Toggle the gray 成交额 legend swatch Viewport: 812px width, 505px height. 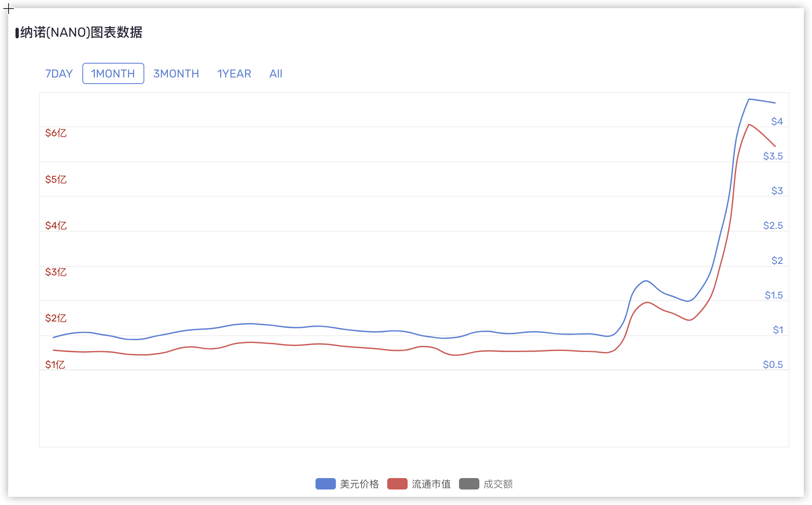coord(469,484)
